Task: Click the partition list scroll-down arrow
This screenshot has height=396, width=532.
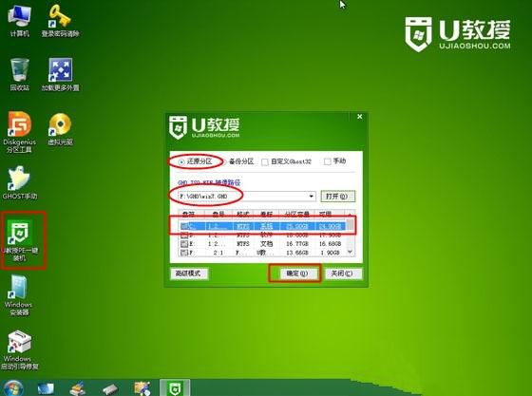Action: (x=350, y=252)
